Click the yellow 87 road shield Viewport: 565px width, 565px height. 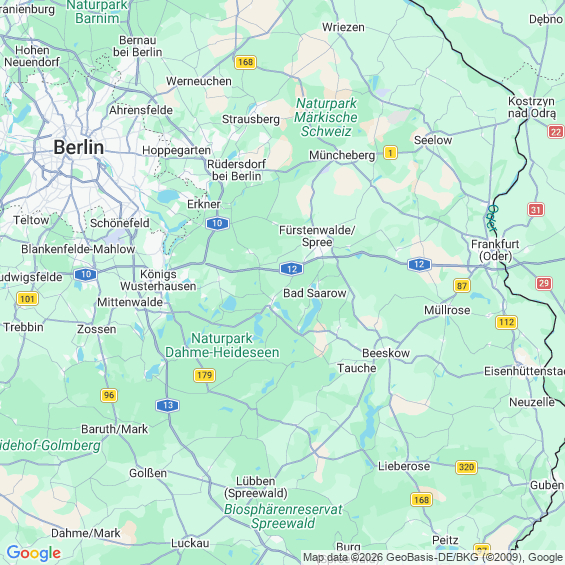click(462, 286)
